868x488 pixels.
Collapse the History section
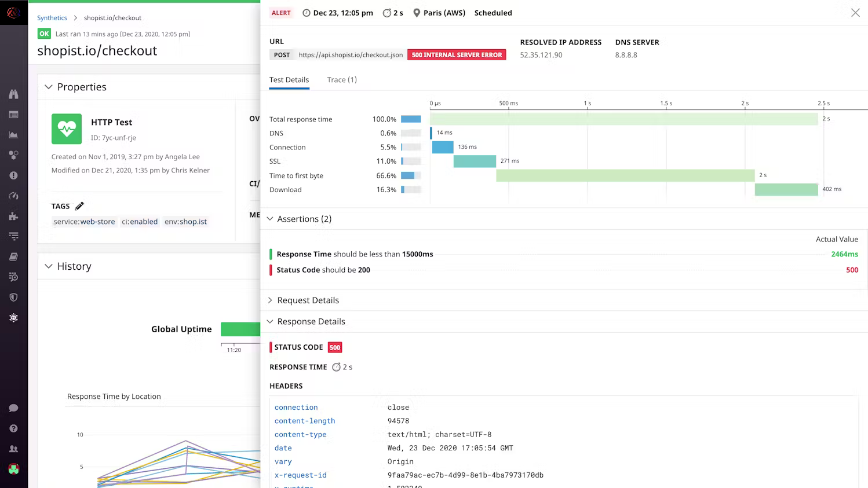tap(49, 266)
